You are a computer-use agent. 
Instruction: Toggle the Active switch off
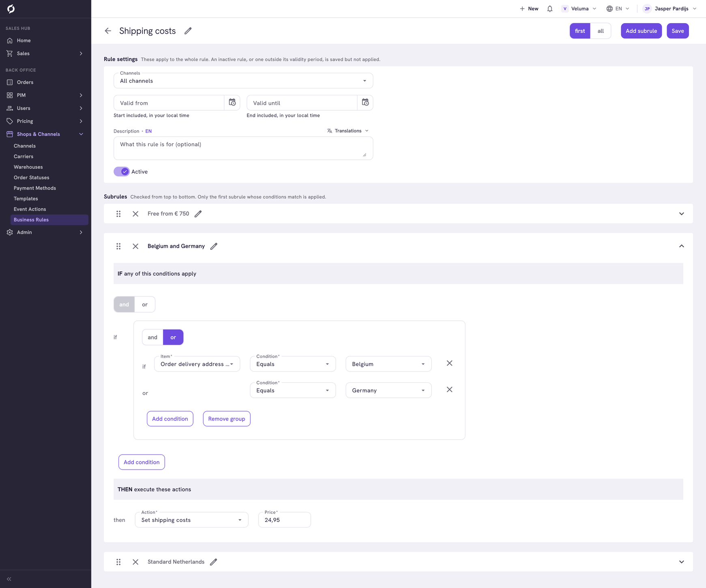(x=121, y=172)
